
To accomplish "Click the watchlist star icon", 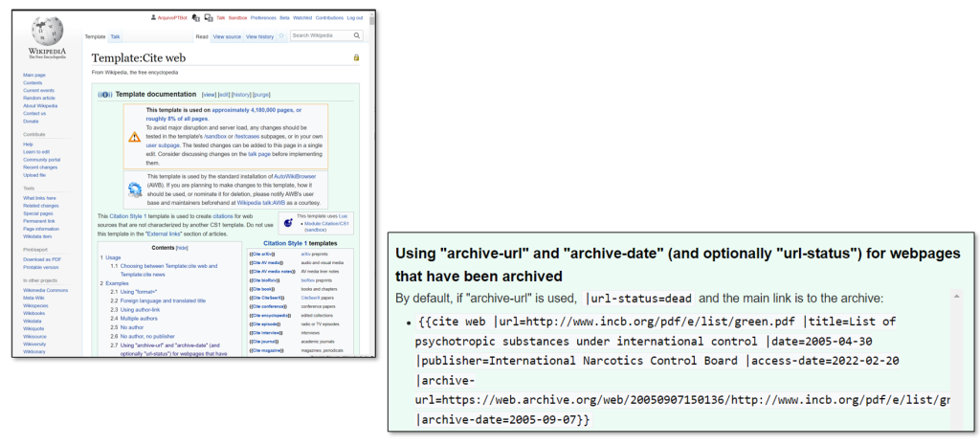I will pyautogui.click(x=282, y=36).
